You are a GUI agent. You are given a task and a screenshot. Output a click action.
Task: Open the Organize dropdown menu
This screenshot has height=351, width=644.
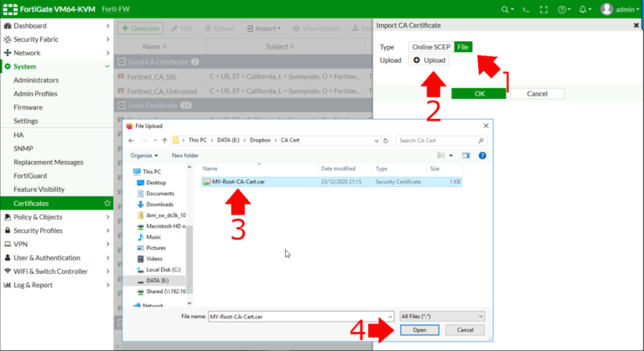(x=144, y=156)
